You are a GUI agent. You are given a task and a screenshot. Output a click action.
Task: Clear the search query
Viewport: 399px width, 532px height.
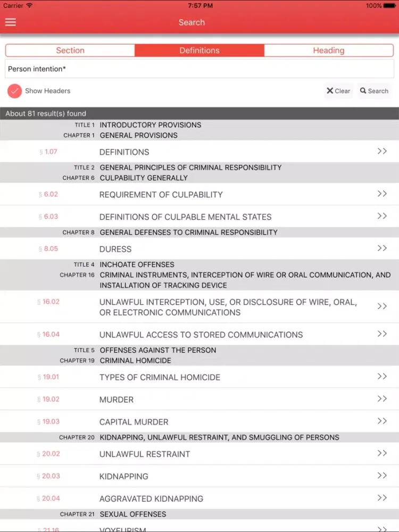[338, 91]
